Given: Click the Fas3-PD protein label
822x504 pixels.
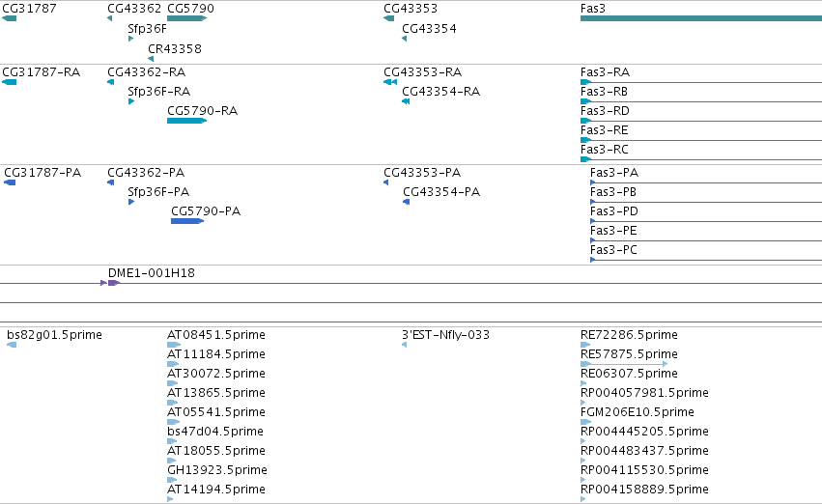Looking at the screenshot, I should point(614,211).
